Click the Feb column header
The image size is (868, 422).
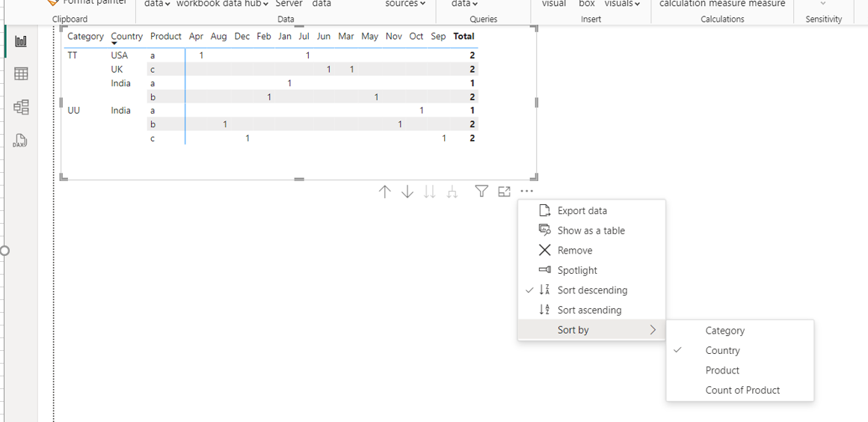pos(264,37)
